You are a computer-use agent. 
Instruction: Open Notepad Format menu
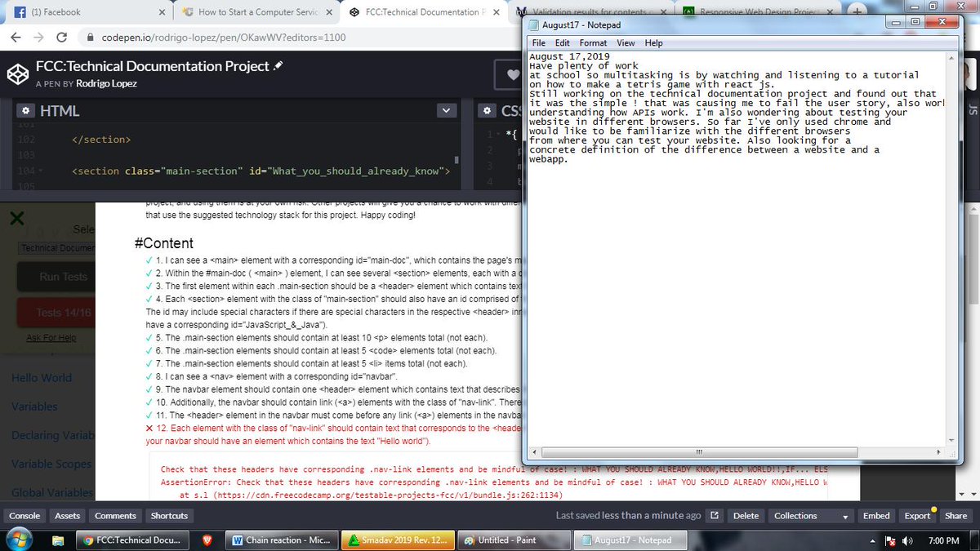point(593,42)
